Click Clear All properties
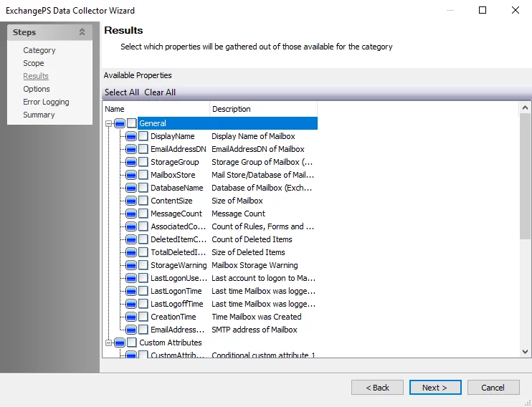 tap(160, 92)
